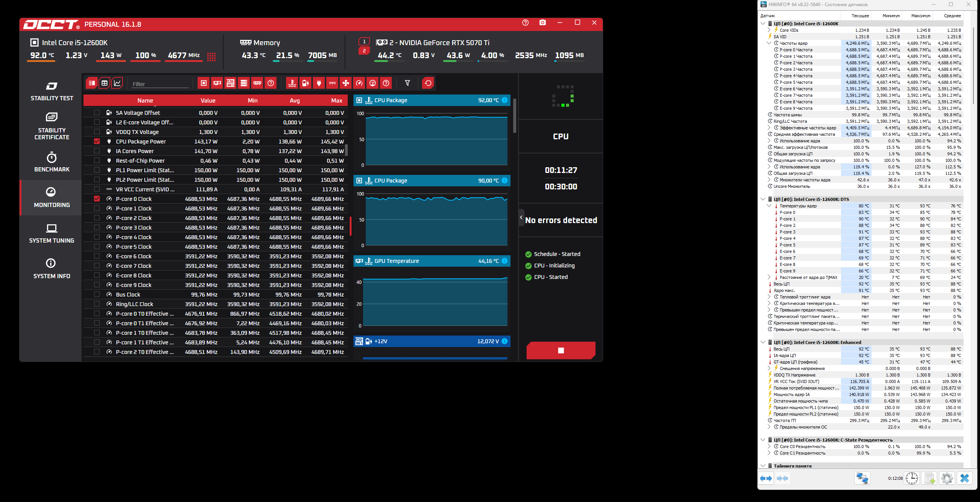Switch to the Benchmark section

pyautogui.click(x=52, y=162)
